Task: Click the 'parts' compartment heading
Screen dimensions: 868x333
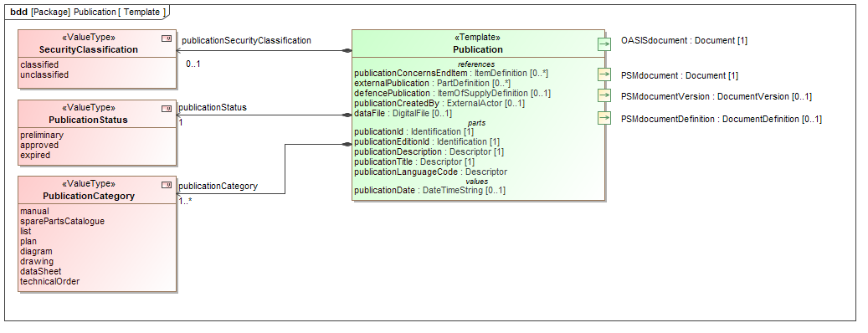Action: tap(477, 123)
